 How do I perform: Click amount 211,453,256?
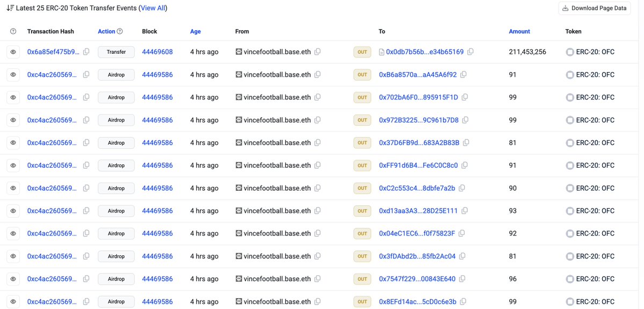point(527,52)
